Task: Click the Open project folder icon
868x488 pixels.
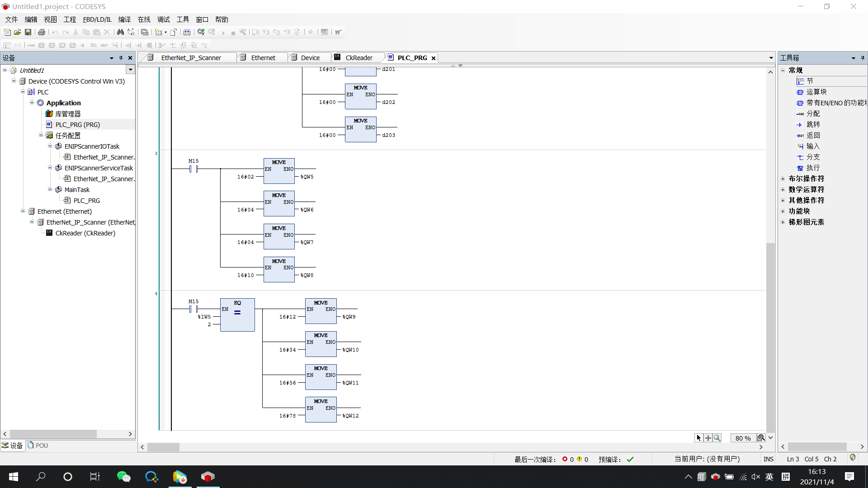Action: click(18, 32)
